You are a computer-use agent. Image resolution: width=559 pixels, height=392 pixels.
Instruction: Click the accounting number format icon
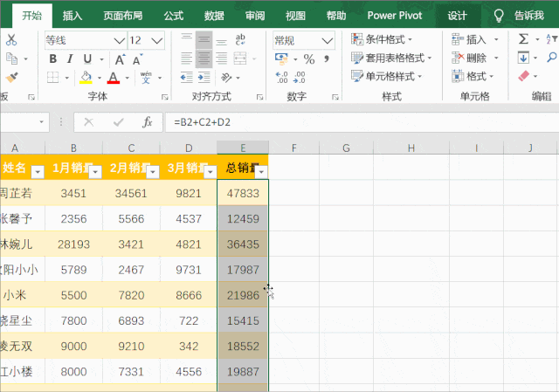click(x=281, y=58)
